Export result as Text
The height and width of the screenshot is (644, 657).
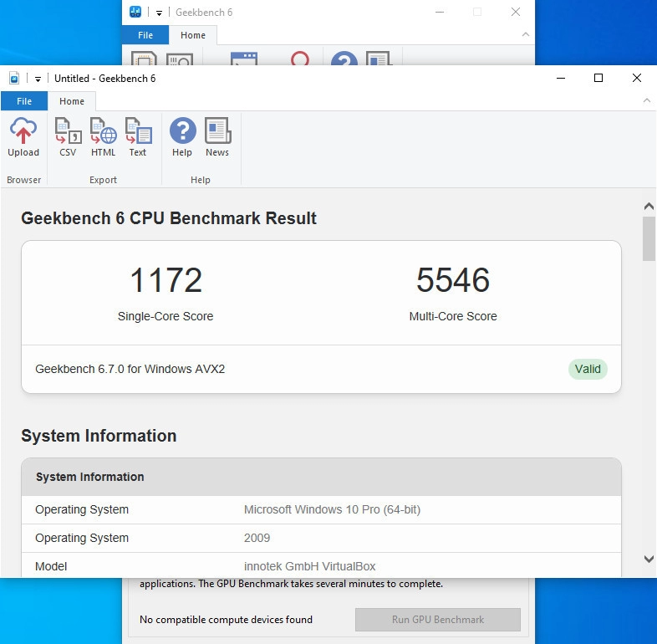138,137
